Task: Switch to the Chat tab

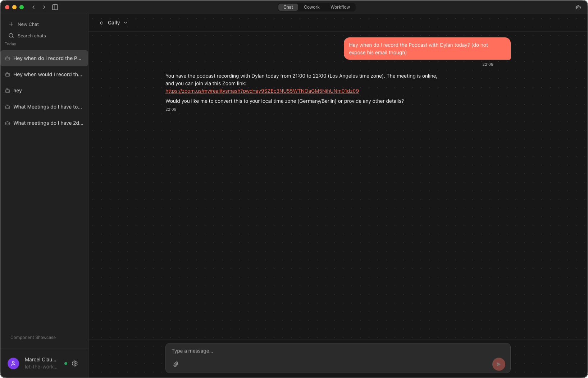Action: 288,7
